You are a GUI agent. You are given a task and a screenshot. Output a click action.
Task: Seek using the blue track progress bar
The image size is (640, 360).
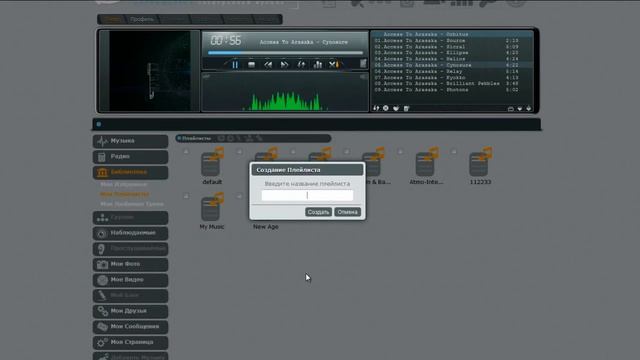pyautogui.click(x=285, y=53)
